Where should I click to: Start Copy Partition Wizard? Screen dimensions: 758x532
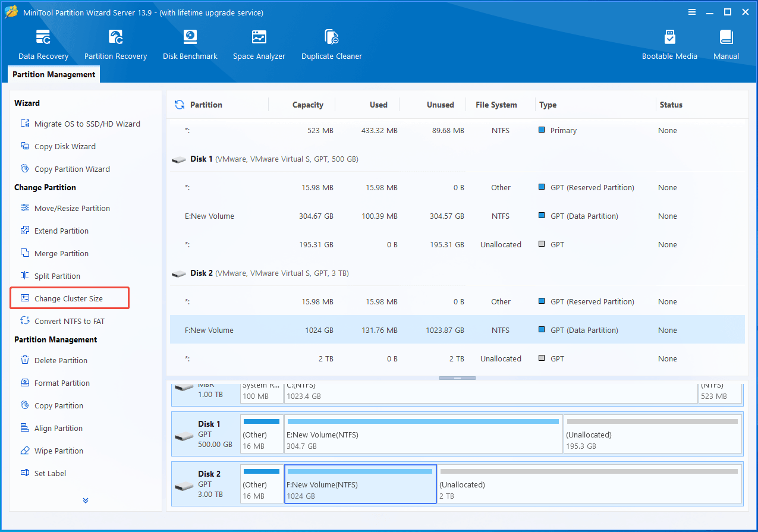point(65,169)
